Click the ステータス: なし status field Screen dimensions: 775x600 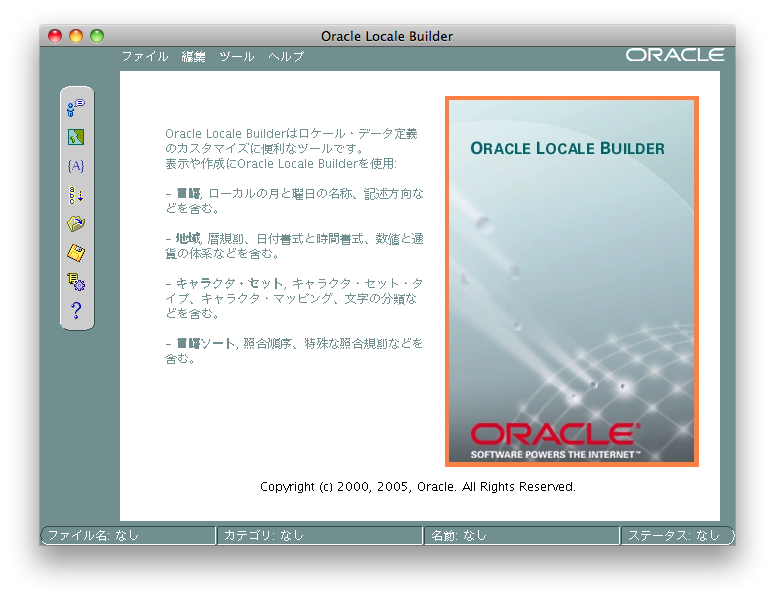[677, 535]
